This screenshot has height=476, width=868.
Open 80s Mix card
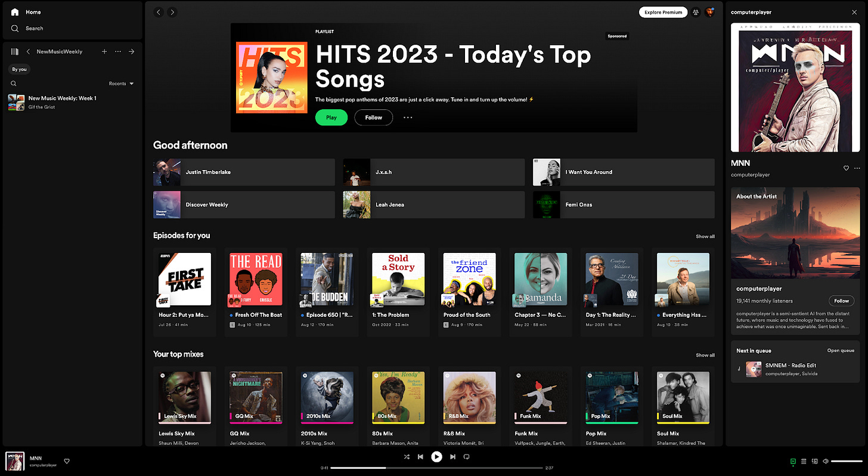(398, 406)
